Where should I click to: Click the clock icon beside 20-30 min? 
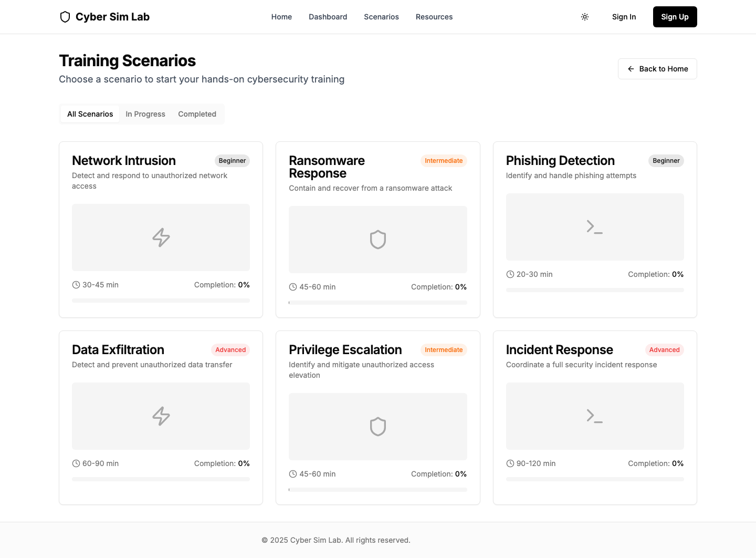pos(510,274)
